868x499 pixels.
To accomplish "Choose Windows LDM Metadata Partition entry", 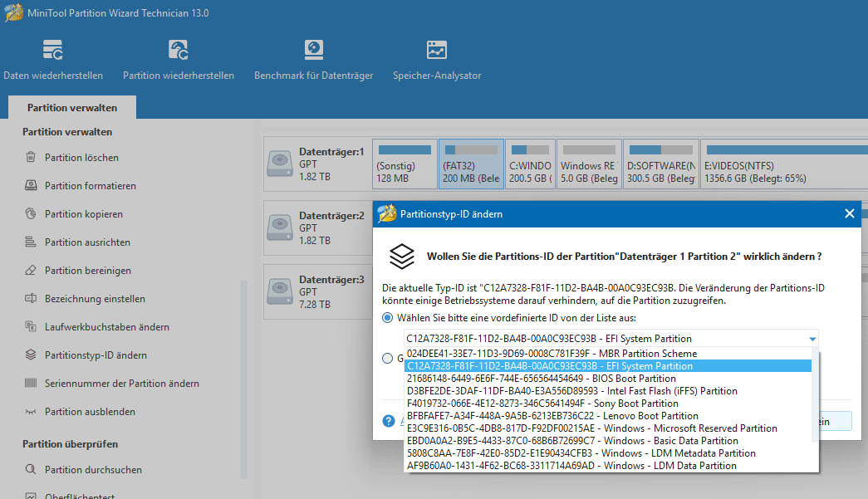I will pyautogui.click(x=607, y=453).
